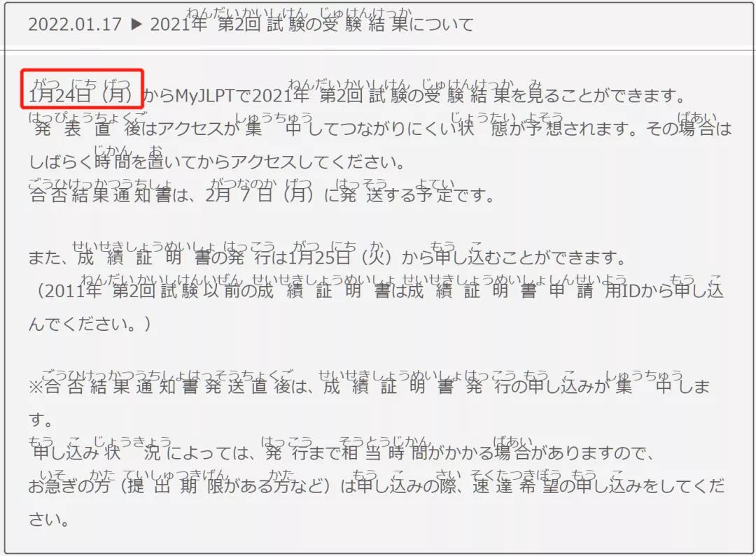Select the header date 2022.01.17
The width and height of the screenshot is (756, 556).
click(75, 24)
